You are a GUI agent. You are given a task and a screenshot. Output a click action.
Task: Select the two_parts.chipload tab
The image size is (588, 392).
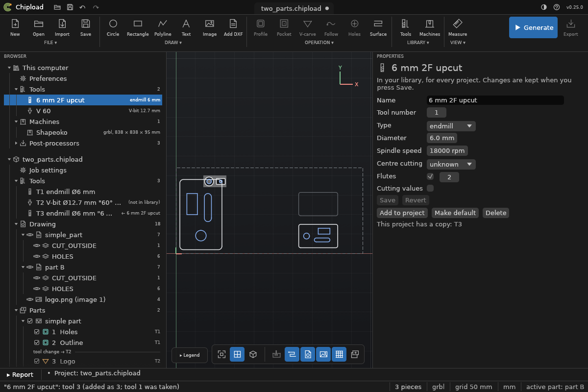coord(294,8)
